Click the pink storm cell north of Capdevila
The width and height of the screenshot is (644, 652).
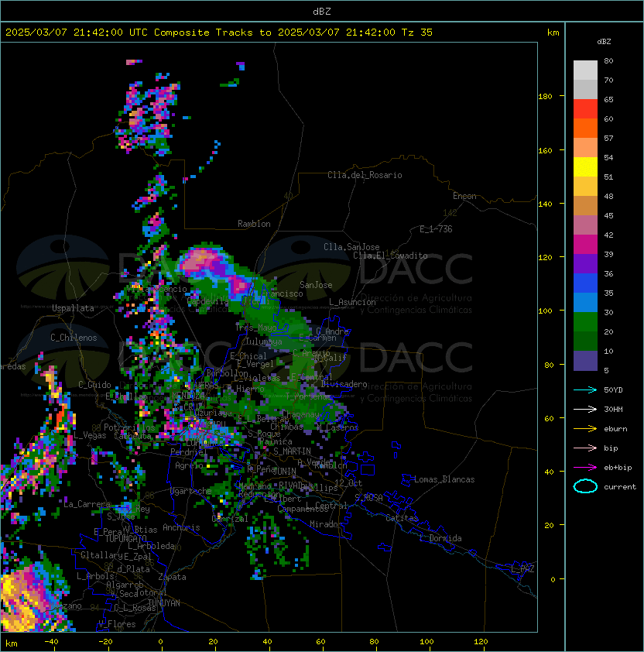[200, 260]
